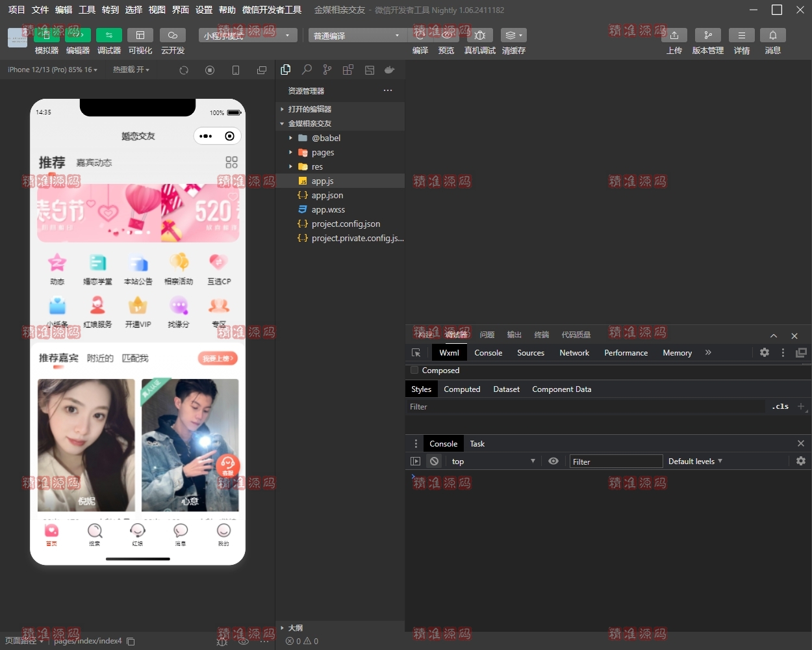
Task: Toggle the .cls class editor
Action: (780, 406)
